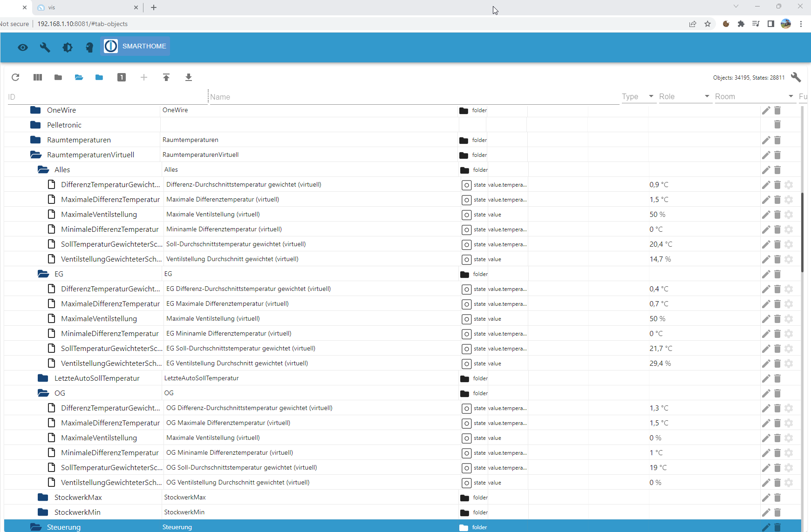This screenshot has width=811, height=532.
Task: Download objects using the download arrow icon
Action: click(x=189, y=77)
